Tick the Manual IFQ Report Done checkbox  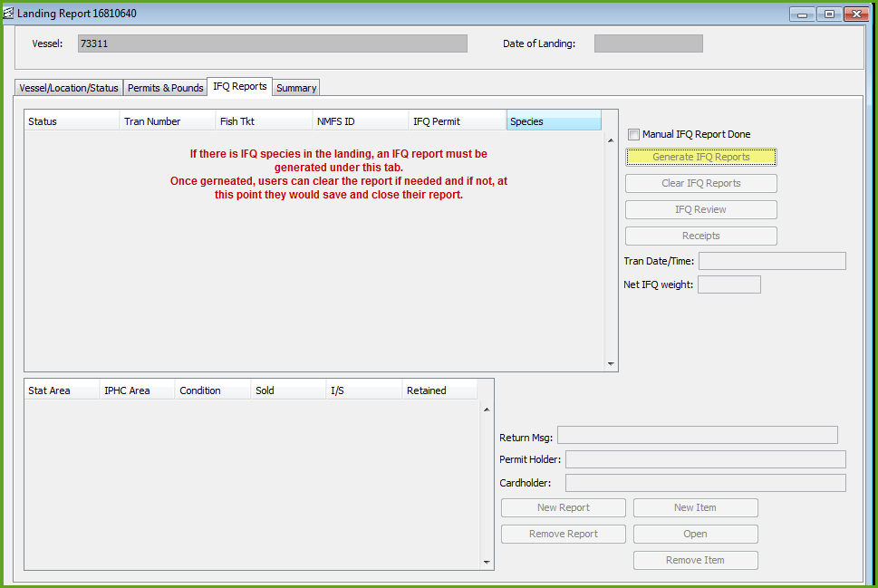coord(633,134)
